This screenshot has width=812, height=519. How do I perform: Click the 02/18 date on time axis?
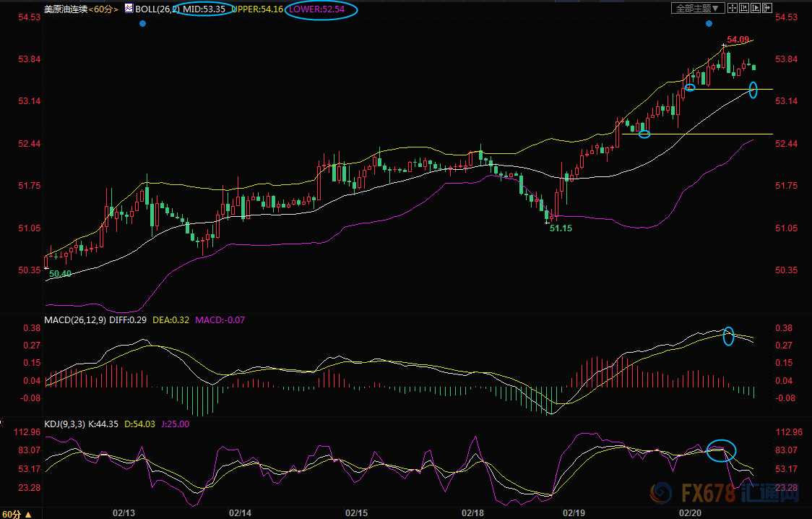click(472, 512)
